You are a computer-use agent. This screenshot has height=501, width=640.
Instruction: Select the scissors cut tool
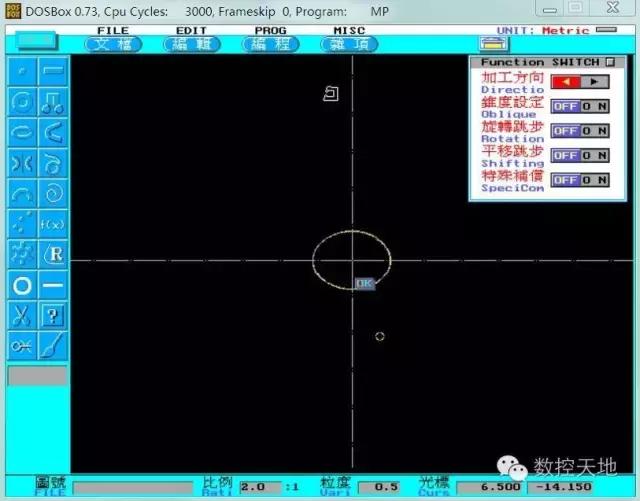22,316
